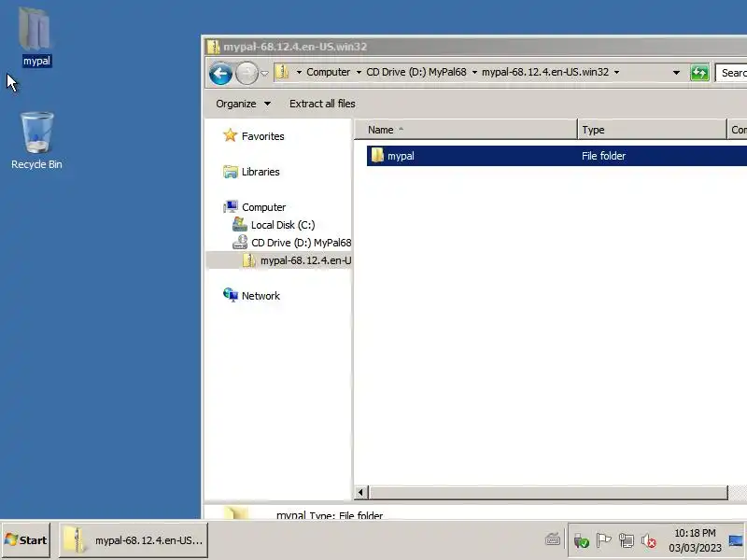Open the Action Center flag icon

(x=603, y=540)
